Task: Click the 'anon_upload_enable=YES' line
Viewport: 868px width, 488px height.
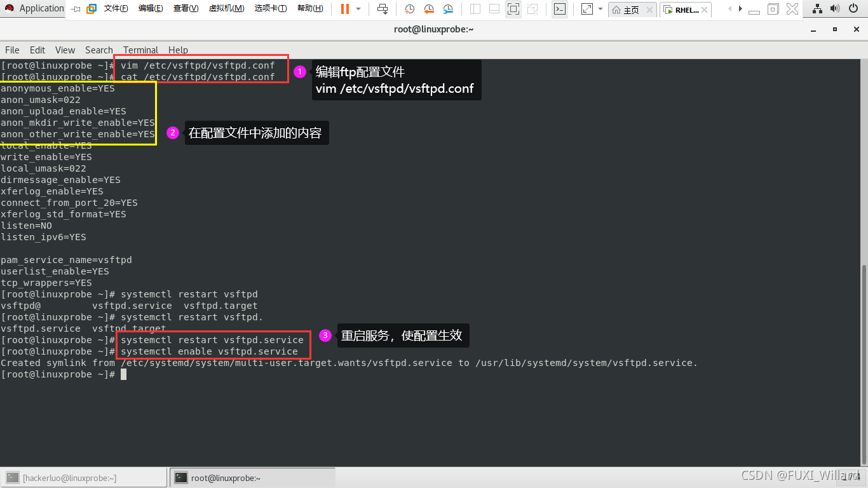Action: pos(64,111)
